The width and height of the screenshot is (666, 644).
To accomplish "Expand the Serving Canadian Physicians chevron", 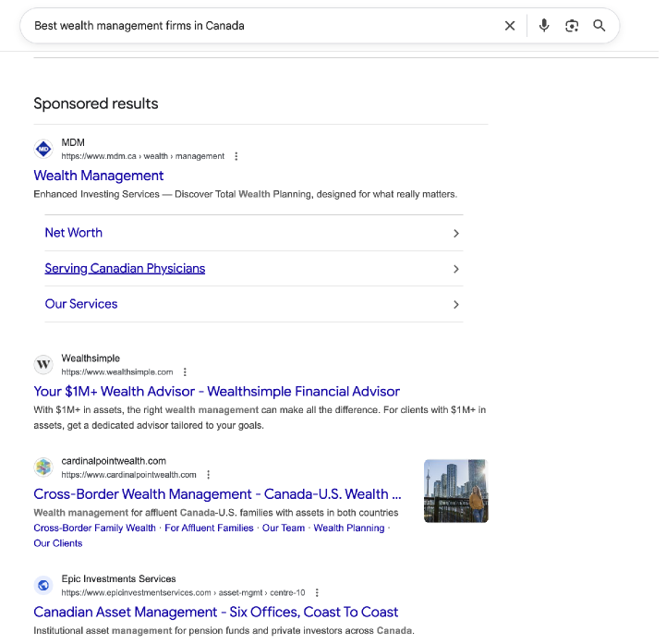I will 455,269.
